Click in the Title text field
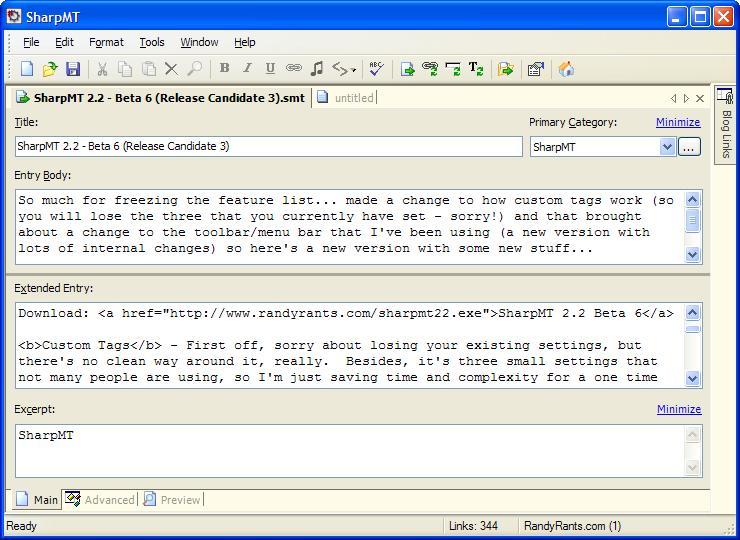This screenshot has height=540, width=740. 269,146
